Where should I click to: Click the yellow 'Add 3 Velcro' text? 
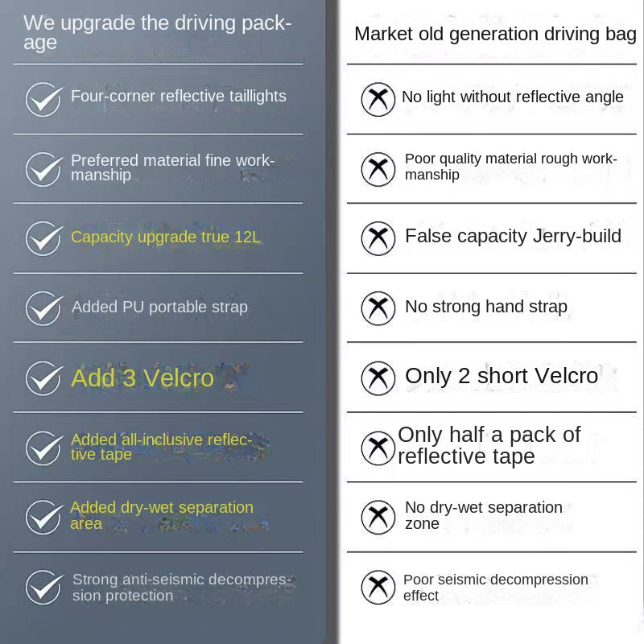click(x=142, y=378)
